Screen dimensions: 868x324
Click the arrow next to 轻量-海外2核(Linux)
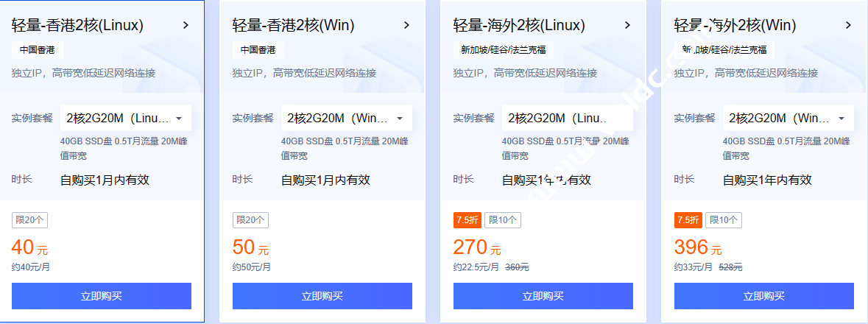point(627,25)
